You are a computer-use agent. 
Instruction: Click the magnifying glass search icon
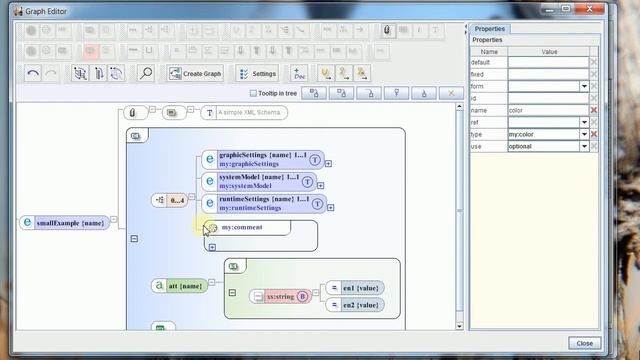pos(146,73)
